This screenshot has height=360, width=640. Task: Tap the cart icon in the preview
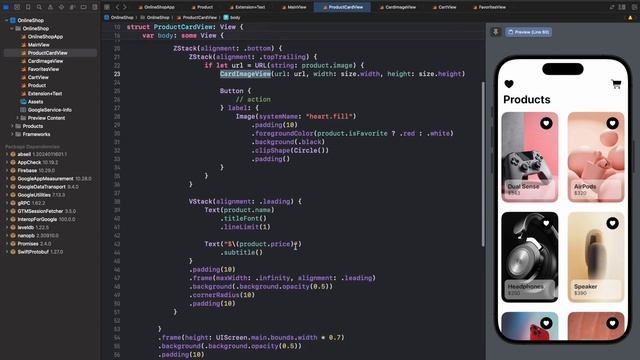click(616, 84)
